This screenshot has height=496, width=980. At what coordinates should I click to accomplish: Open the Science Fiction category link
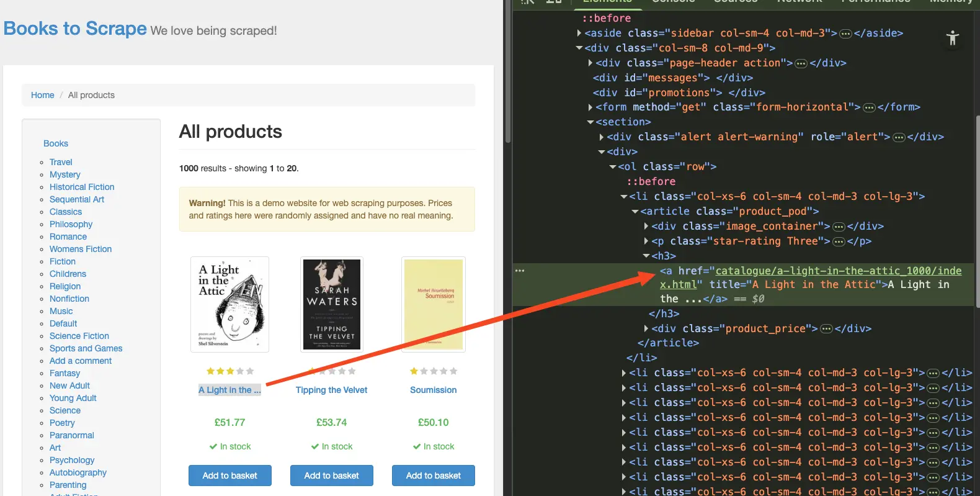(79, 336)
